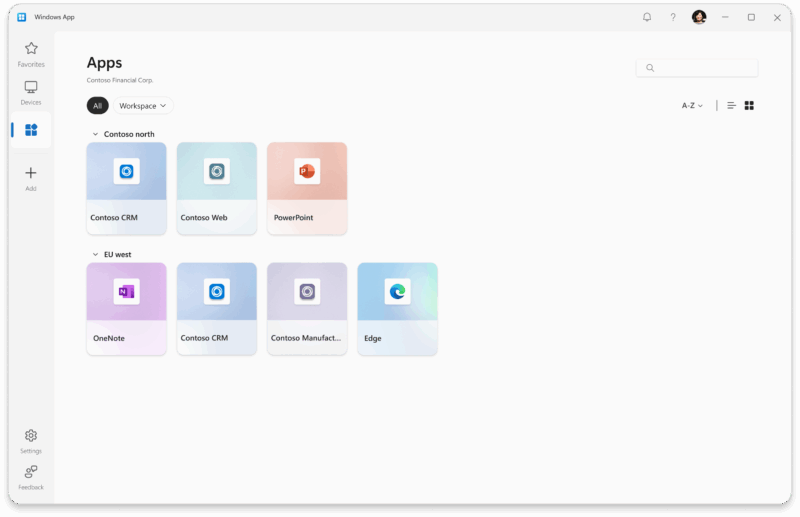
Task: Click the search input field
Action: coord(697,68)
